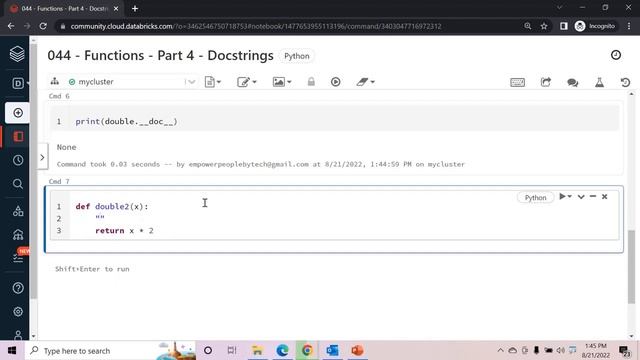Open the Workspace sidebar icon

tap(18, 136)
